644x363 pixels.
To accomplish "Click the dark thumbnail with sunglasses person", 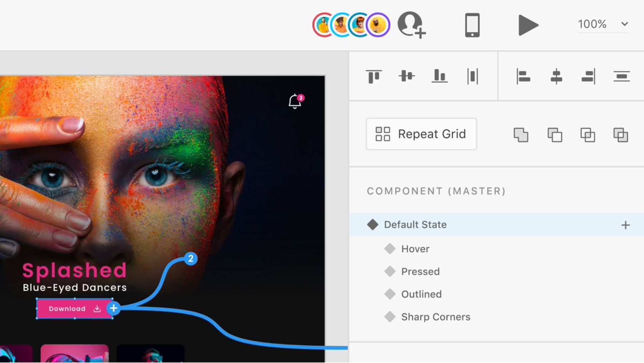I will (x=151, y=354).
